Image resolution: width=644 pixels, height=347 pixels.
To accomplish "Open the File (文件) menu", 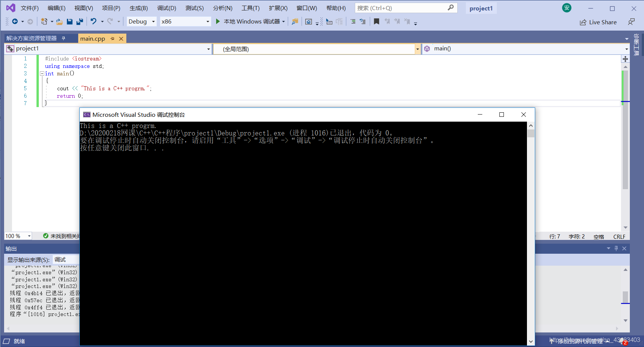I will (29, 8).
